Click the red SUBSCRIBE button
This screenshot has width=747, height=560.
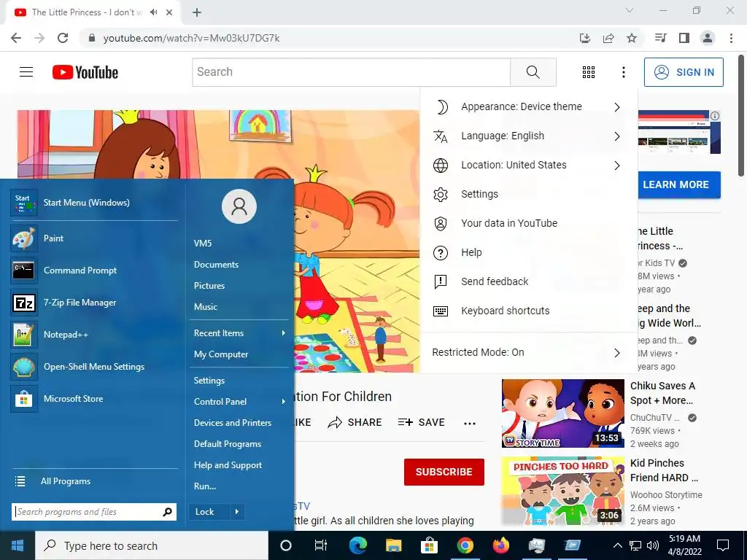pyautogui.click(x=444, y=472)
